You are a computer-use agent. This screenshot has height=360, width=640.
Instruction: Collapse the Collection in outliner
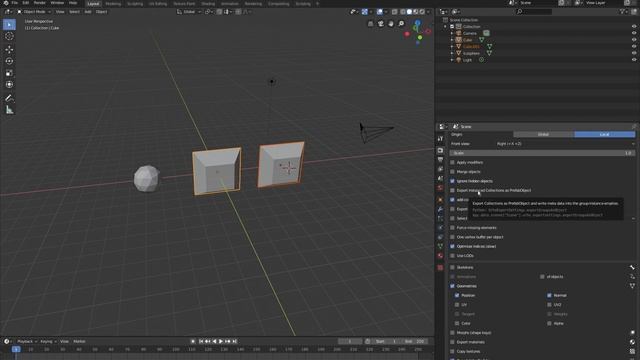point(445,27)
